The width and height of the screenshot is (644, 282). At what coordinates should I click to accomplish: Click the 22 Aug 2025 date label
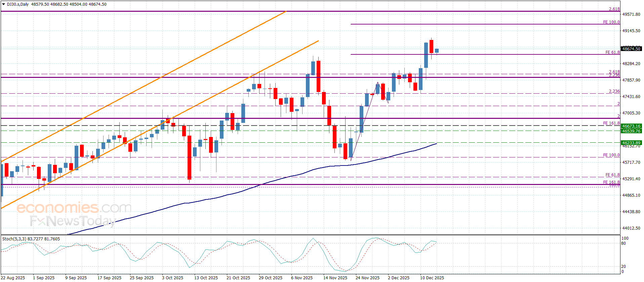tap(13, 278)
